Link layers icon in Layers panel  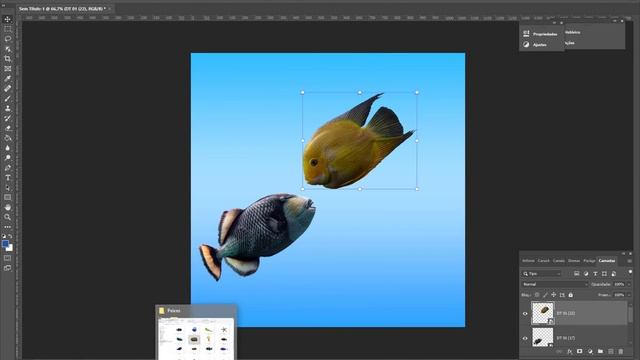(x=559, y=351)
